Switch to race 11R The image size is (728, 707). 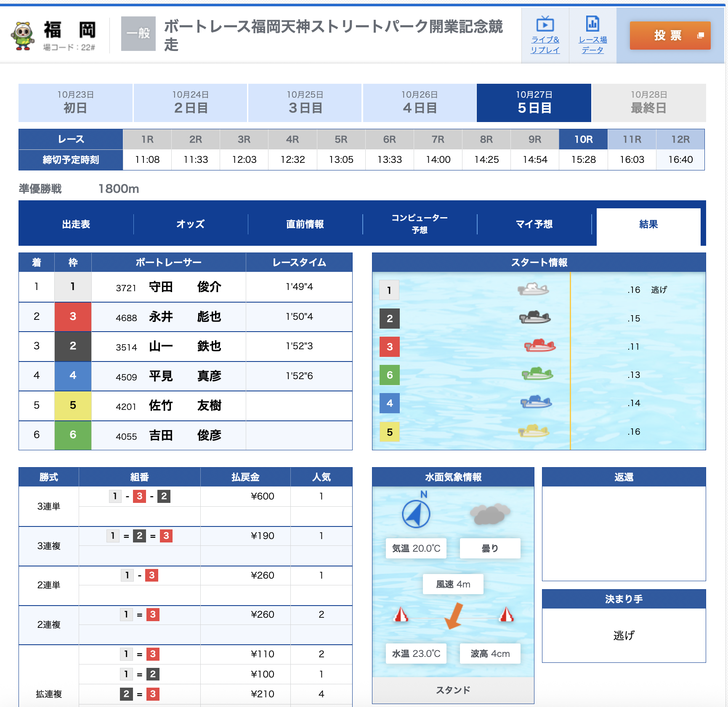[632, 139]
